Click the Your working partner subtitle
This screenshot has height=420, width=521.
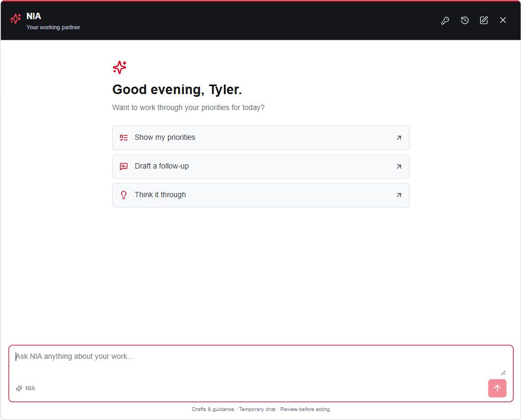coord(53,27)
